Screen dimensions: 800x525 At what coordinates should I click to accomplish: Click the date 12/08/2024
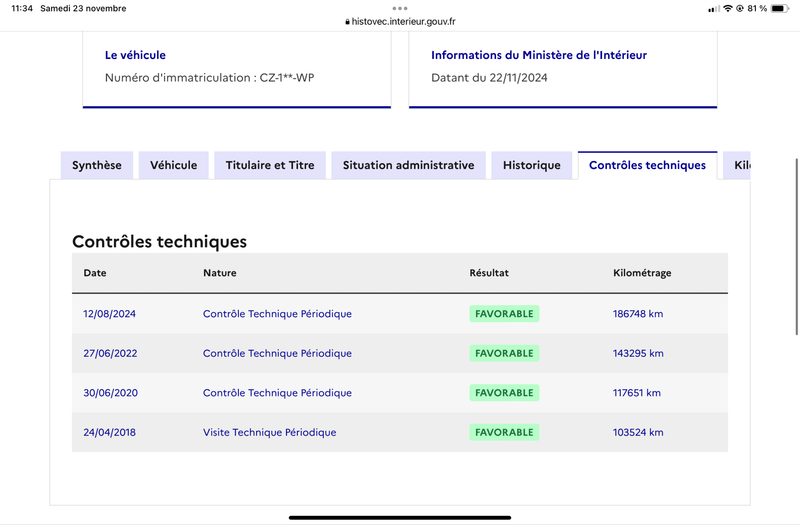(x=110, y=314)
